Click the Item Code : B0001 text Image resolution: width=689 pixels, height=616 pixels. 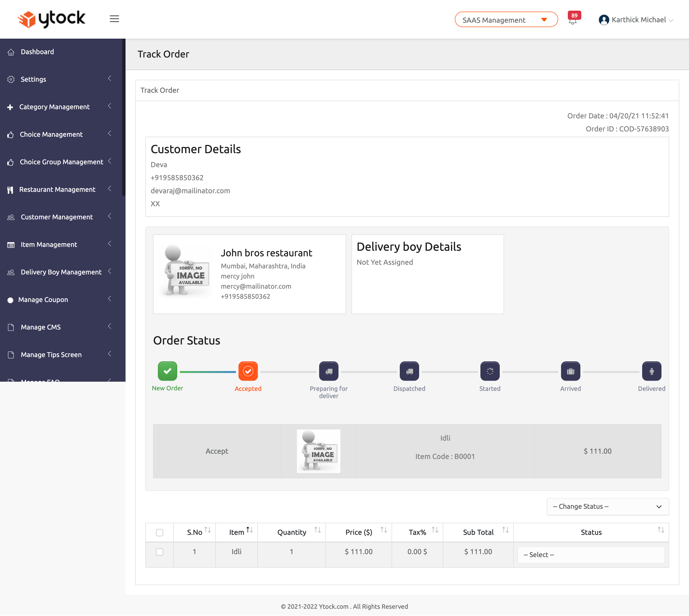coord(445,457)
